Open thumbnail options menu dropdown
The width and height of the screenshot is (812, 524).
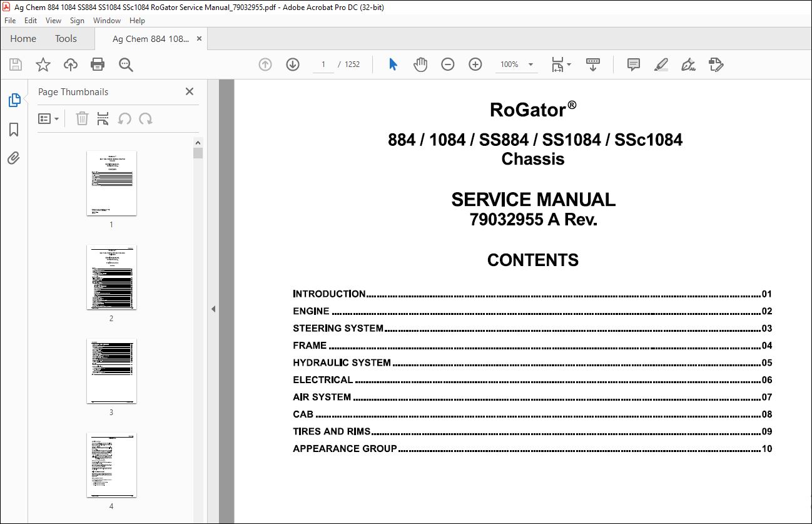pyautogui.click(x=49, y=119)
